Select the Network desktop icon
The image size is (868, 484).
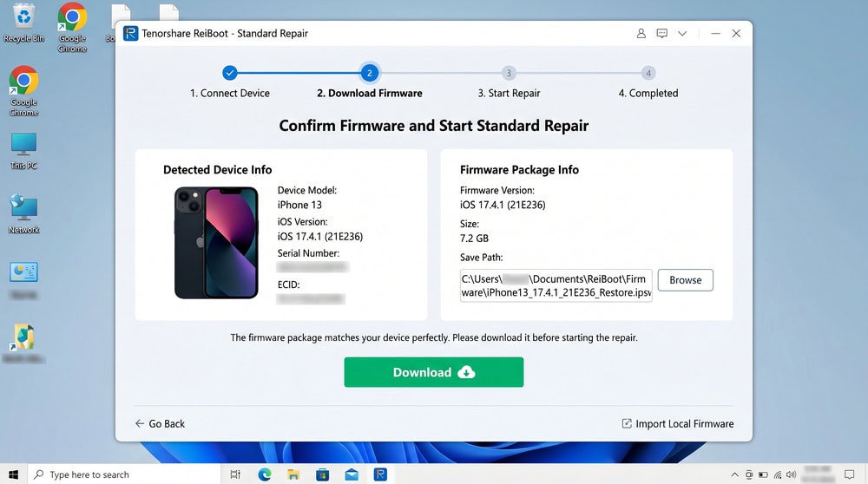pyautogui.click(x=23, y=214)
